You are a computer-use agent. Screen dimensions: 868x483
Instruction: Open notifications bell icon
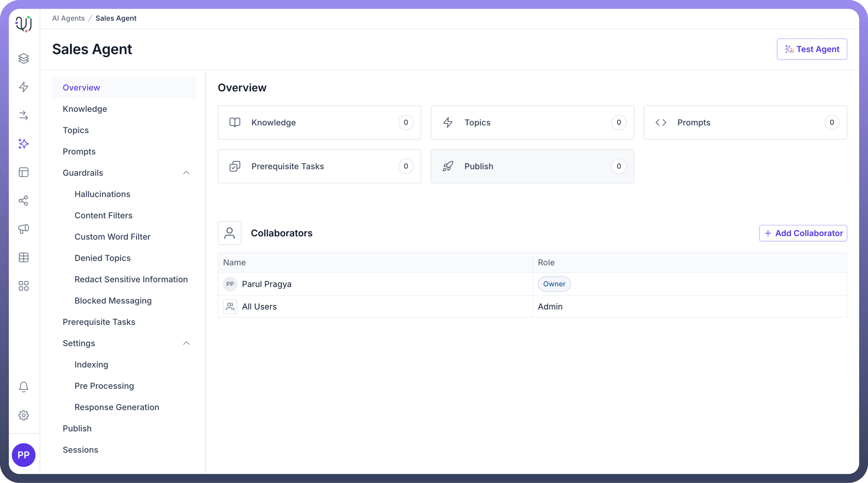click(24, 387)
